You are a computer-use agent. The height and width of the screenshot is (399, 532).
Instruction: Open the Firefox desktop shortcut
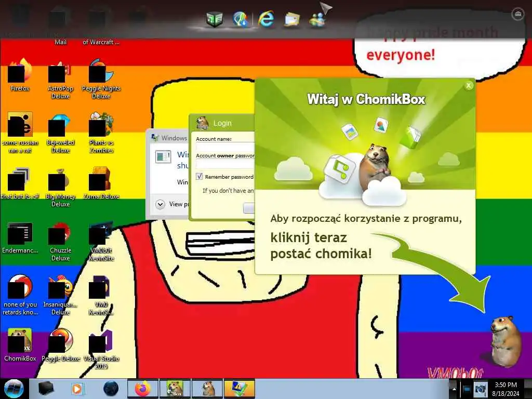point(20,75)
